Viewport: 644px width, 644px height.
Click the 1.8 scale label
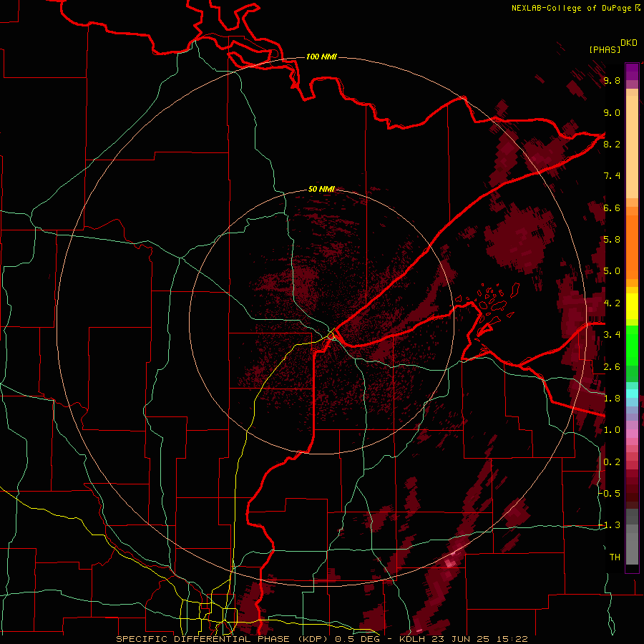point(612,399)
